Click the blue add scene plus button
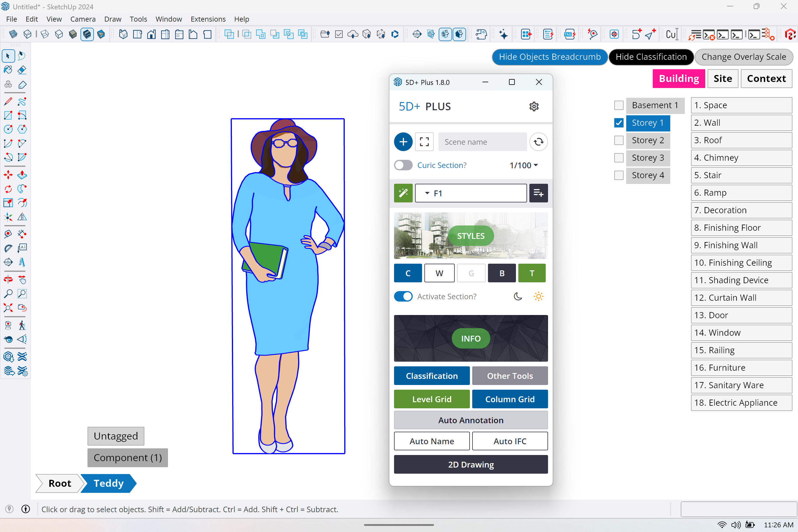This screenshot has width=798, height=532. click(x=403, y=142)
